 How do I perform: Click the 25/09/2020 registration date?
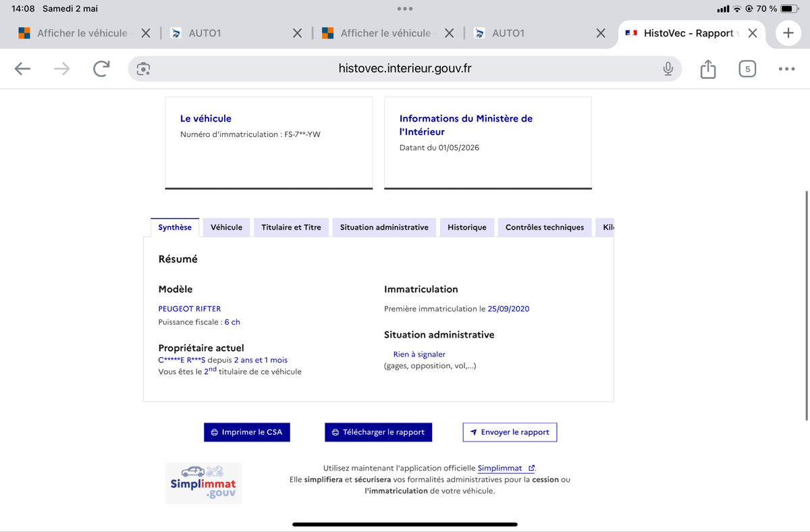coord(508,309)
